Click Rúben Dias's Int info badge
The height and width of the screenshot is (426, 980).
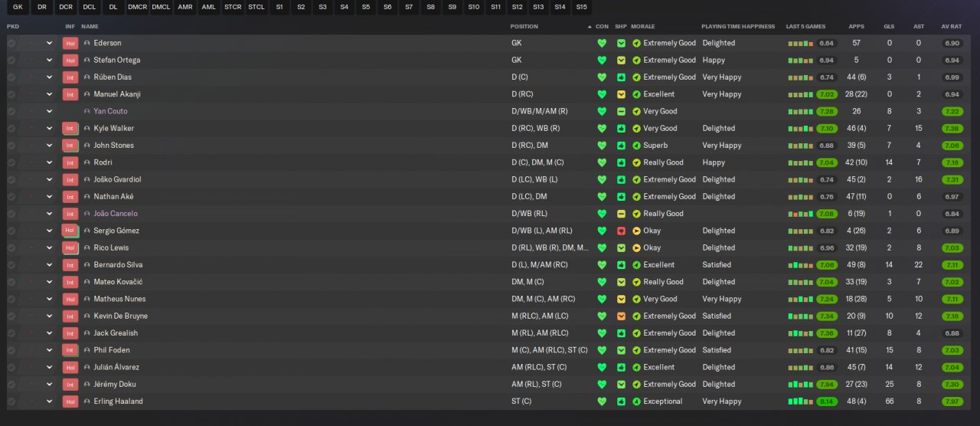pyautogui.click(x=70, y=77)
